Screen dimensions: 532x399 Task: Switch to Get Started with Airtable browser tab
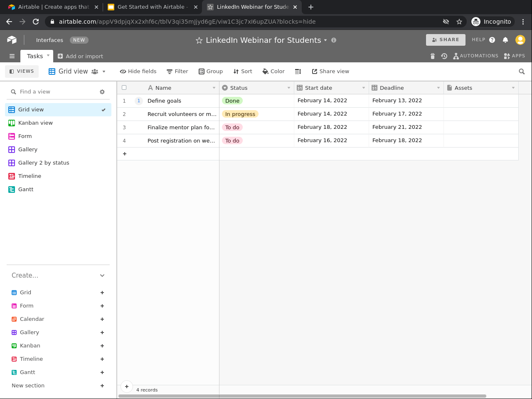coord(152,7)
